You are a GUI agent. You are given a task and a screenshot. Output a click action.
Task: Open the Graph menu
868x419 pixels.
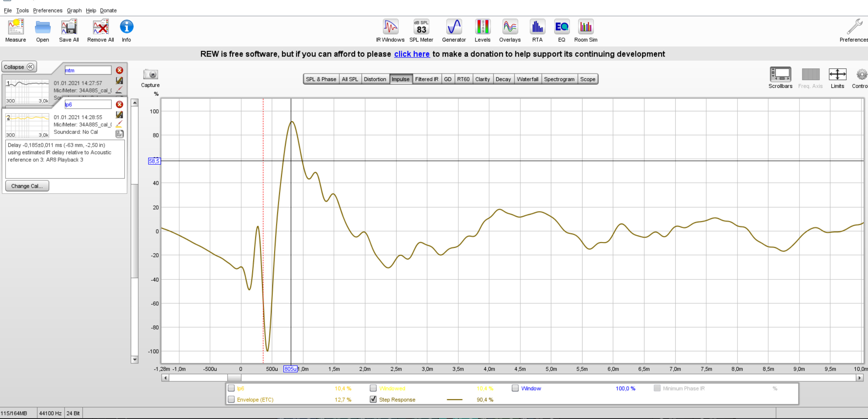click(x=74, y=10)
